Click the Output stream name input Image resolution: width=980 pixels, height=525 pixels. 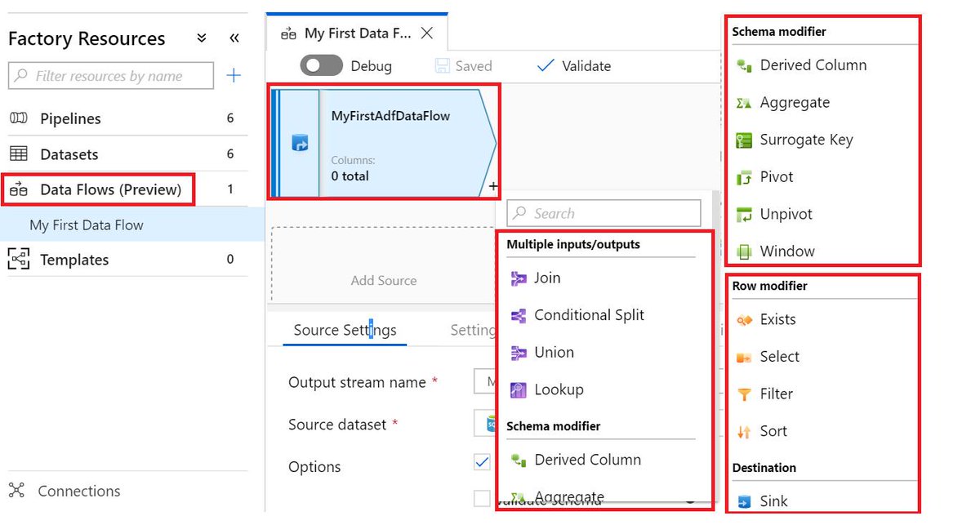click(x=485, y=382)
